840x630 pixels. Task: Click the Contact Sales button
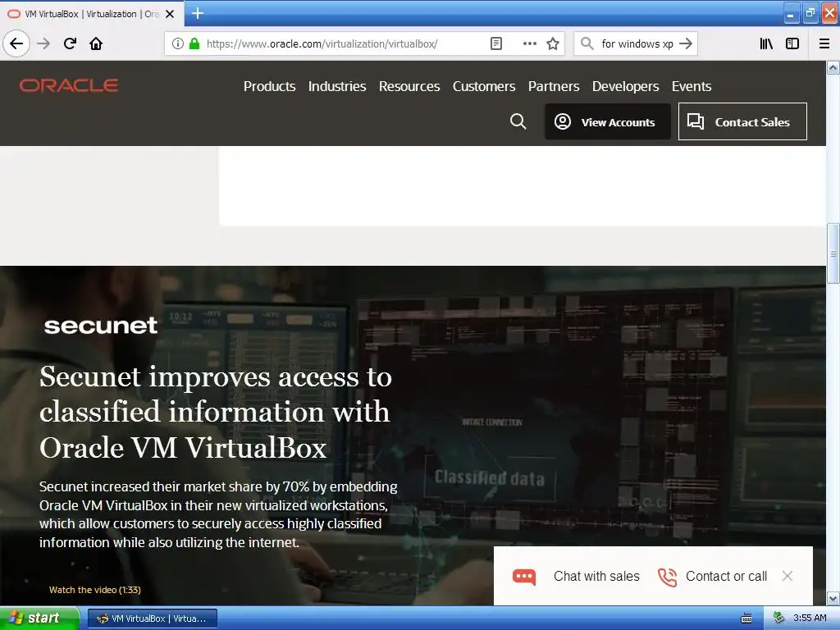click(x=742, y=121)
